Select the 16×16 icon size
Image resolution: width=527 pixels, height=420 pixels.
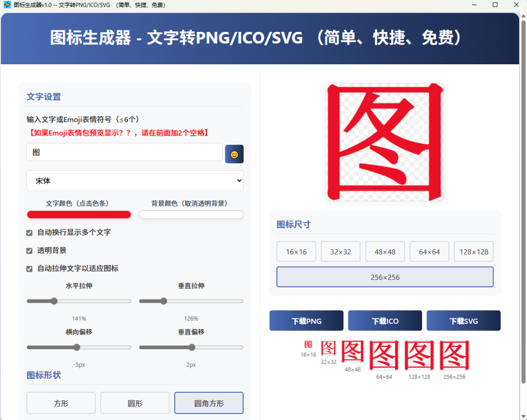[x=296, y=251]
